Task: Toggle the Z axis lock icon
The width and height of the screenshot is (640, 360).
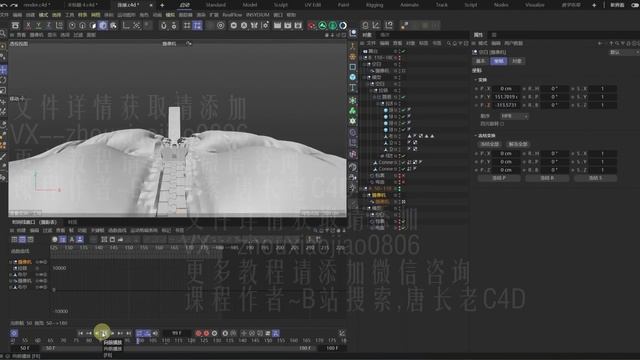Action: pos(49,25)
